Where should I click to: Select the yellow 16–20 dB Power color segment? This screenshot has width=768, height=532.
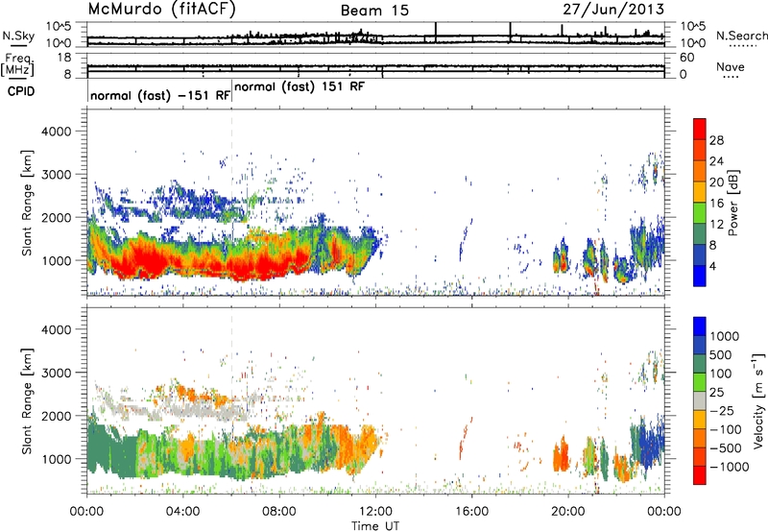(x=700, y=192)
